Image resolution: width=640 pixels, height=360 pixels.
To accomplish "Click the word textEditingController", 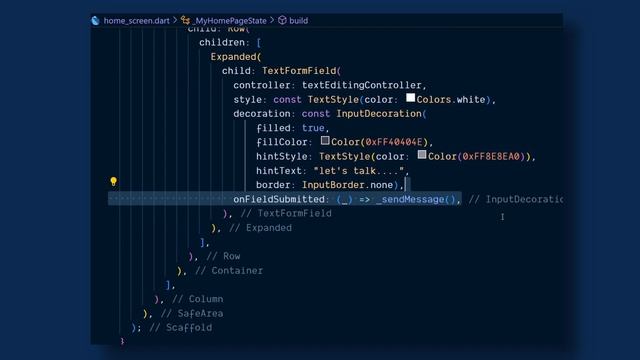I will (x=362, y=85).
